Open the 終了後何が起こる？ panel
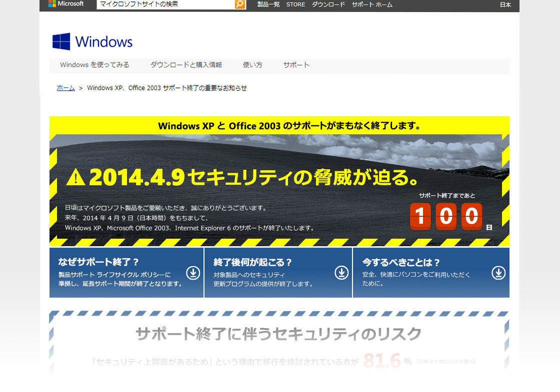The width and height of the screenshot is (560, 392). pyautogui.click(x=278, y=273)
